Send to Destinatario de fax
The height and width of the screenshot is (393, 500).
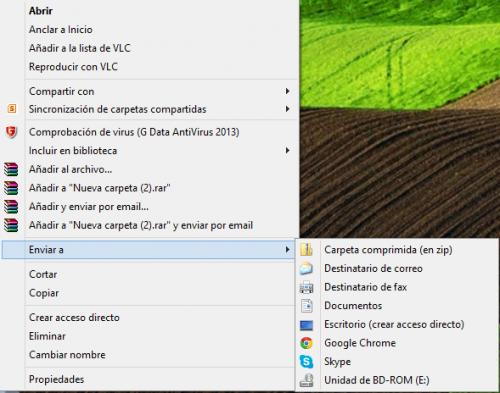[366, 287]
